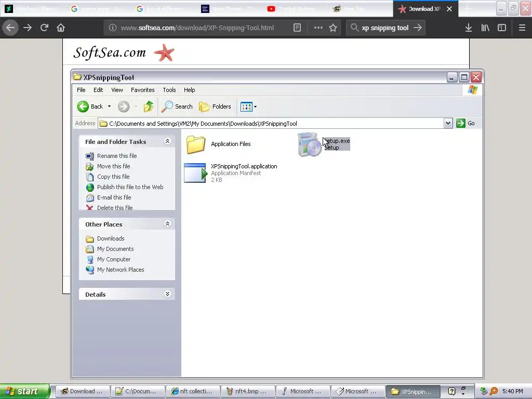Click Delete this file
The image size is (532, 399).
(x=115, y=208)
